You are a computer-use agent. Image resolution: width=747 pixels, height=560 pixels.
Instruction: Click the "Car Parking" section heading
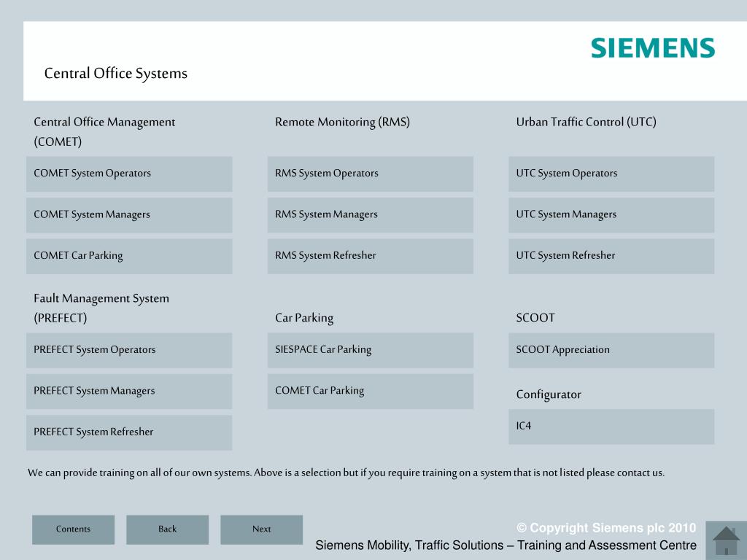pos(304,318)
